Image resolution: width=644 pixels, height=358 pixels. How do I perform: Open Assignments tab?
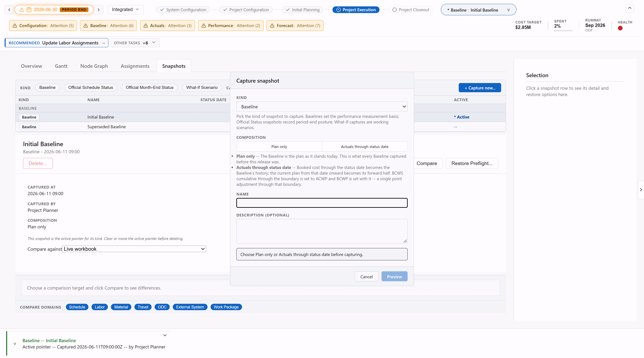[135, 66]
